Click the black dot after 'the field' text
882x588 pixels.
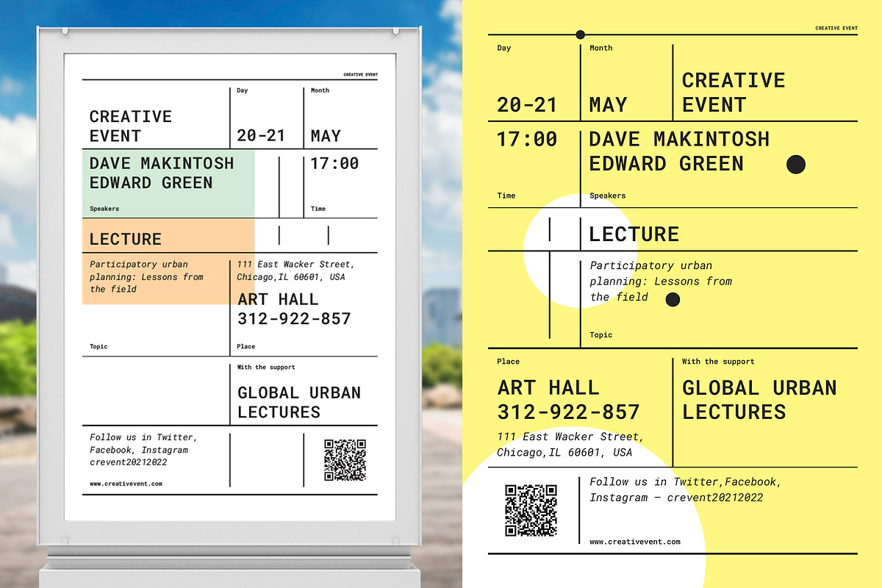pos(673,299)
